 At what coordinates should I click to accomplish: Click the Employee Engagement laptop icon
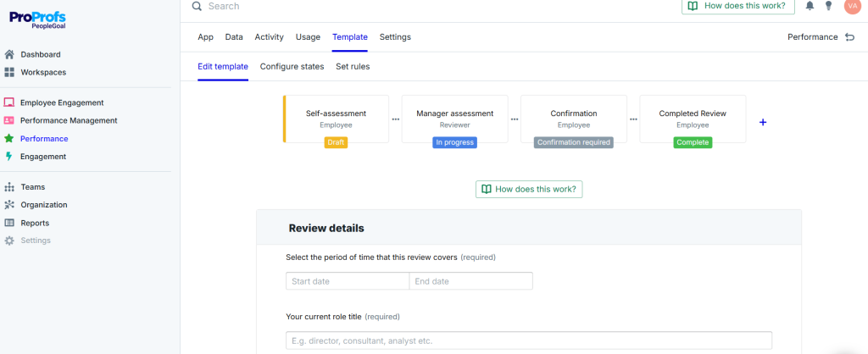(x=8, y=102)
